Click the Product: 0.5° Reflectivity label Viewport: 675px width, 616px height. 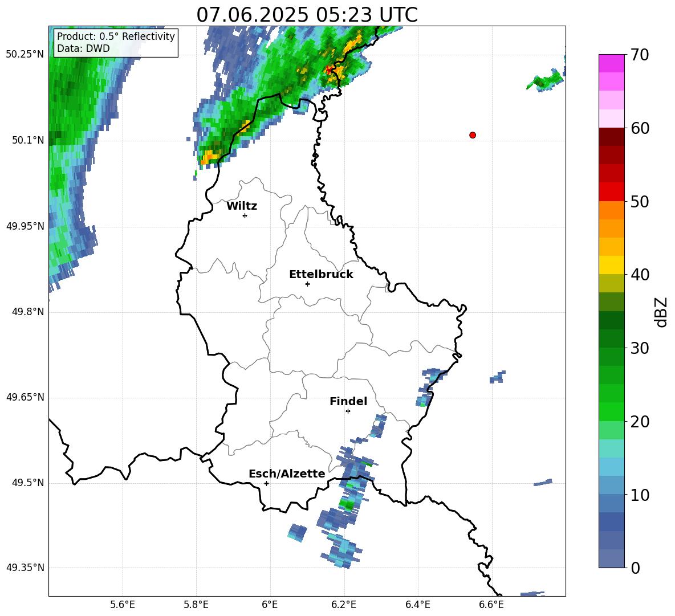coord(116,36)
